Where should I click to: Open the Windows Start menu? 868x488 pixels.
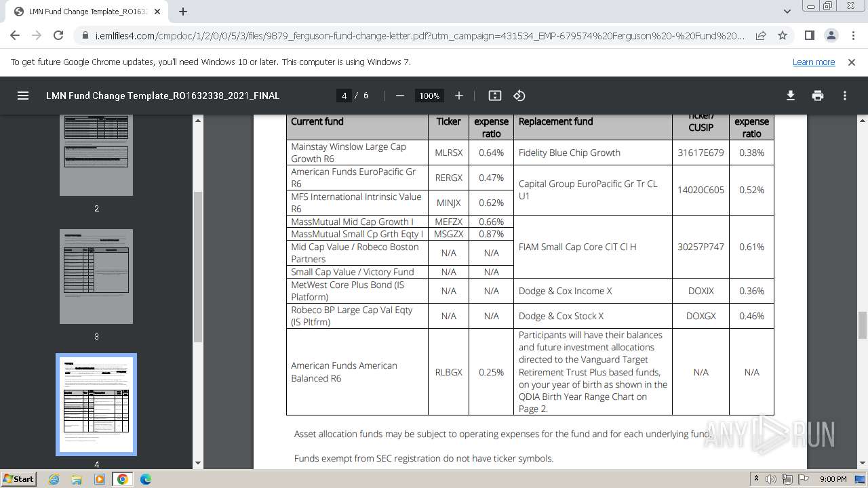point(18,479)
